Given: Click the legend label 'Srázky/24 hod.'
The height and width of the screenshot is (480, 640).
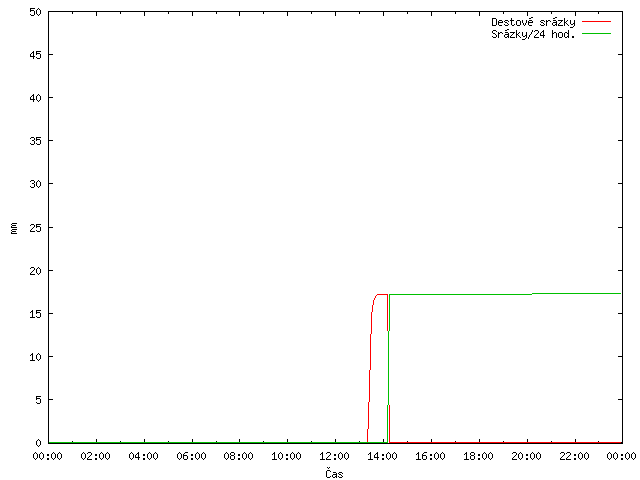Looking at the screenshot, I should click(533, 34).
